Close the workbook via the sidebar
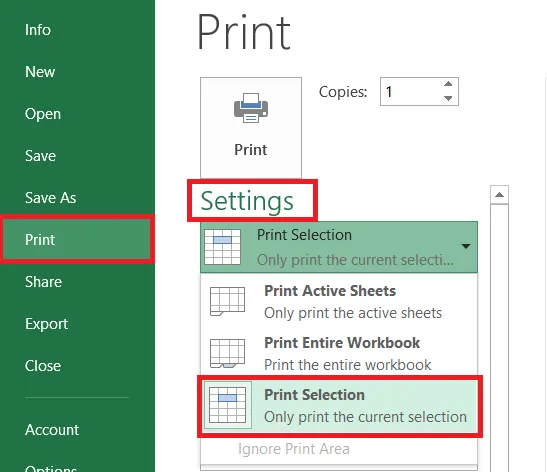 click(43, 366)
